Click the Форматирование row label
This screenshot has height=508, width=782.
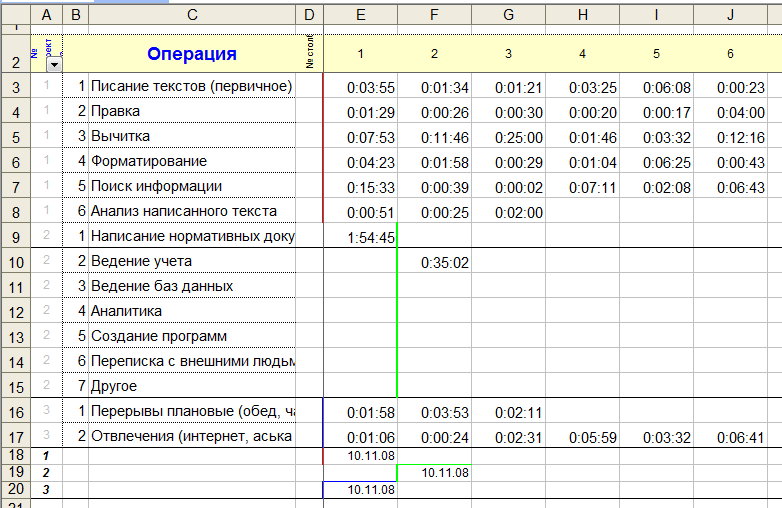click(192, 161)
